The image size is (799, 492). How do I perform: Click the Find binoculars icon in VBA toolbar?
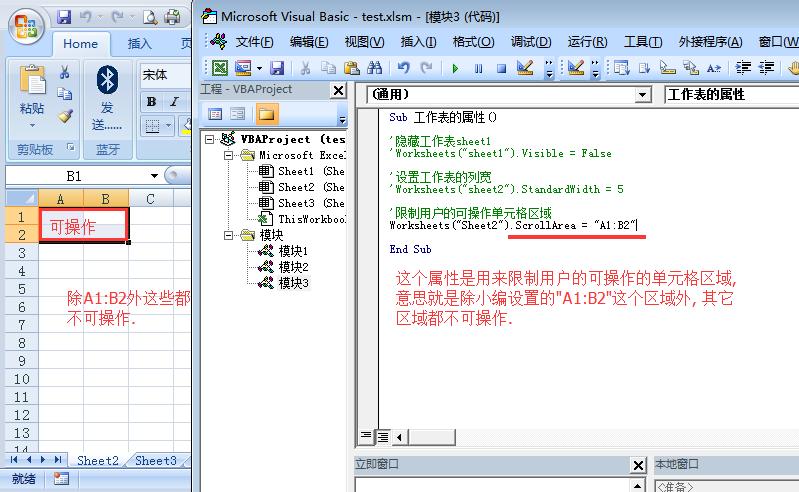(x=375, y=68)
